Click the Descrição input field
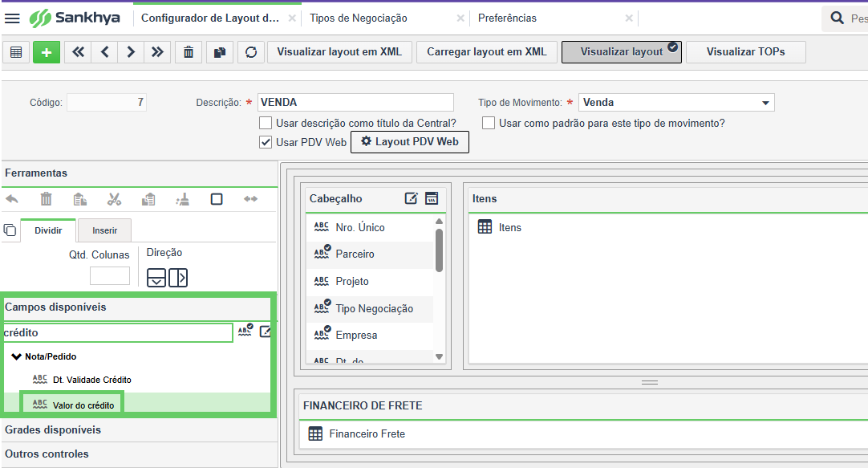868x468 pixels. [355, 103]
